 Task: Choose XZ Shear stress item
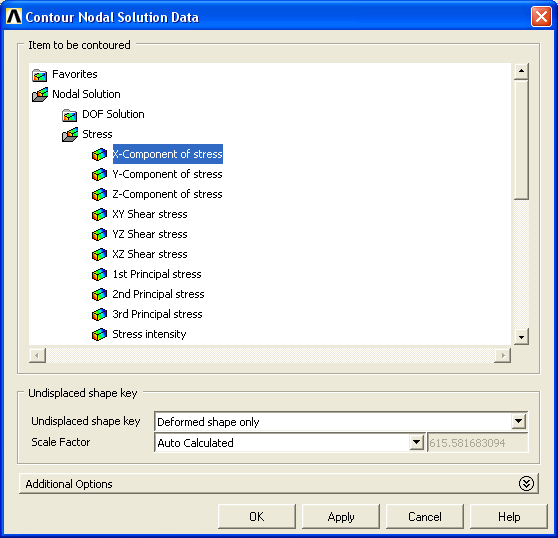(150, 254)
